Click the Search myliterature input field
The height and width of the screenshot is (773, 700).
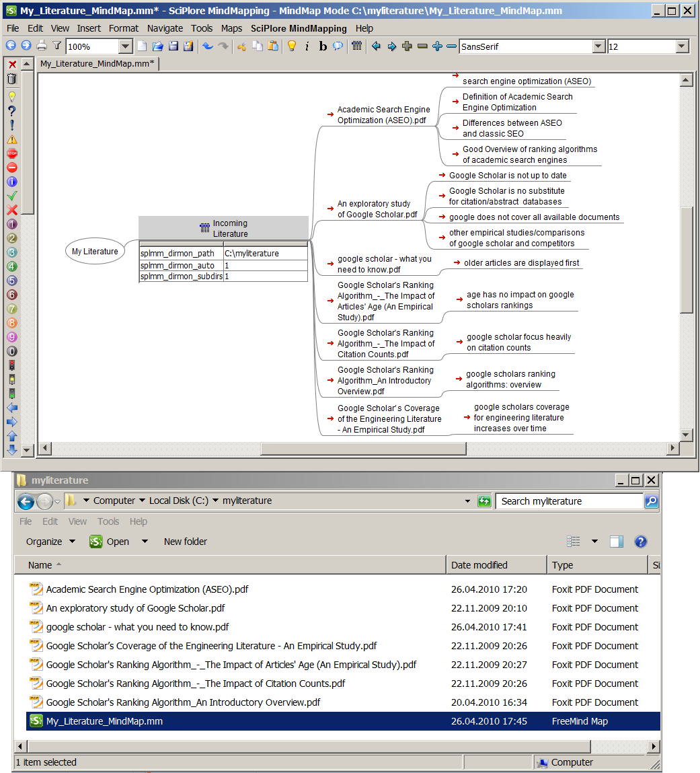point(570,501)
